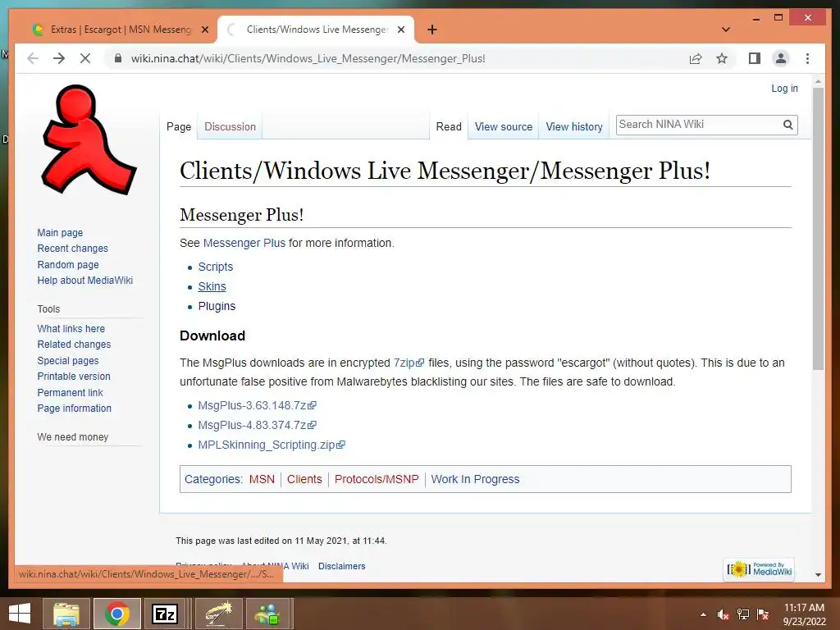Image resolution: width=840 pixels, height=630 pixels.
Task: Open Related changes
Action: [x=74, y=345]
